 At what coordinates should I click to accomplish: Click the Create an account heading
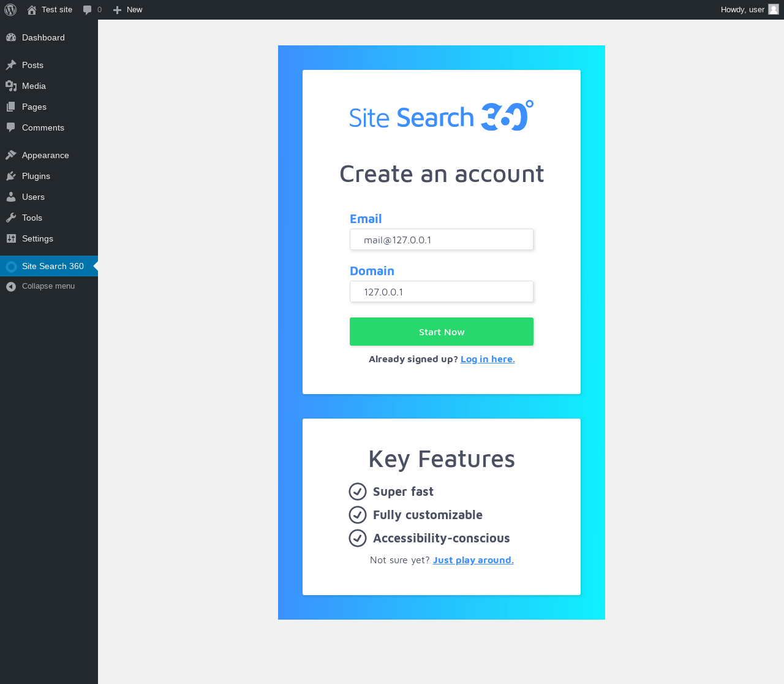pos(442,174)
